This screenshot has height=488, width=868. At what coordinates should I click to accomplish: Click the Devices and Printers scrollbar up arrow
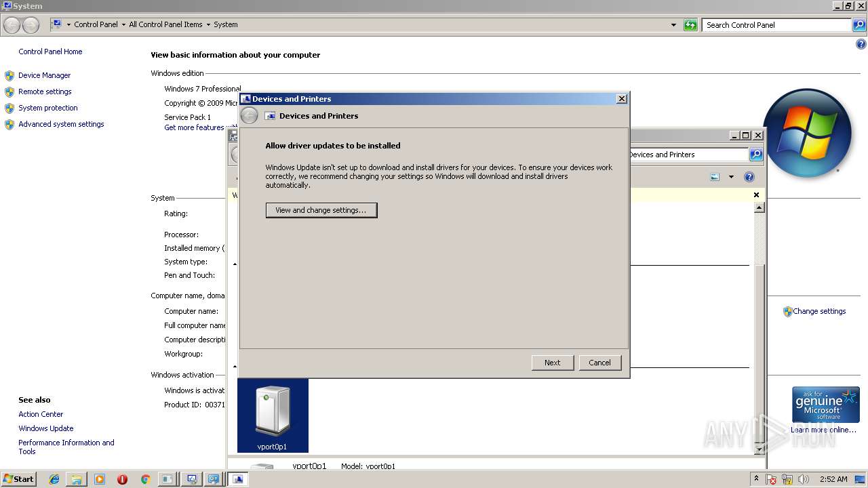759,208
